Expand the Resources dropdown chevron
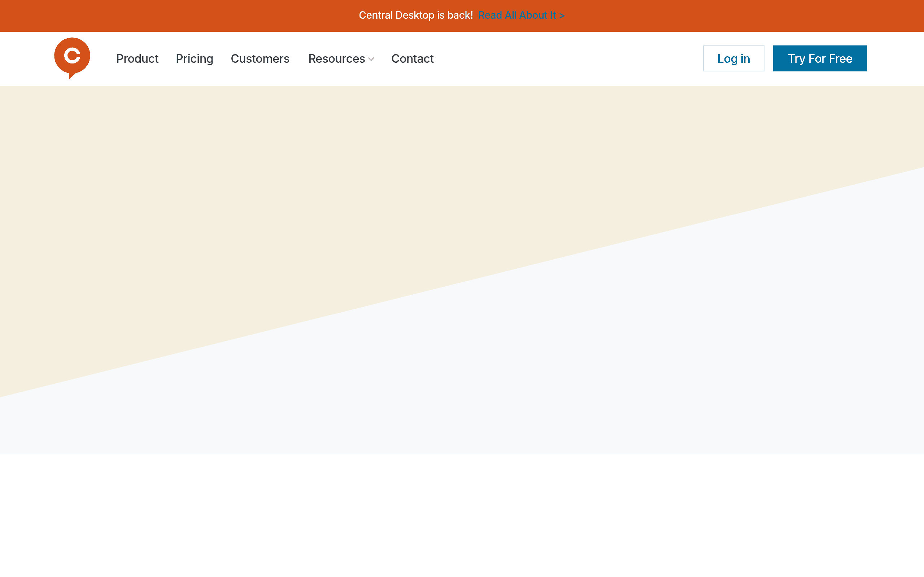 click(x=371, y=59)
